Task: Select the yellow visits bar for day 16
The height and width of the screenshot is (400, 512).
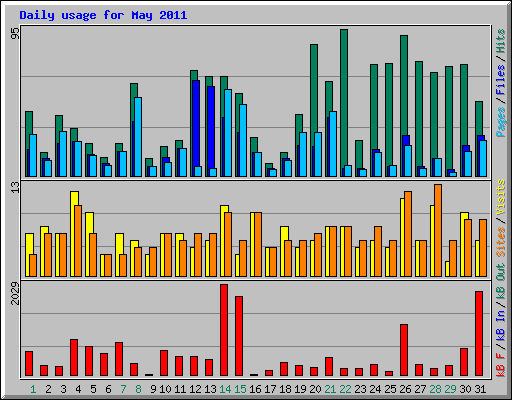Action: tap(252, 244)
